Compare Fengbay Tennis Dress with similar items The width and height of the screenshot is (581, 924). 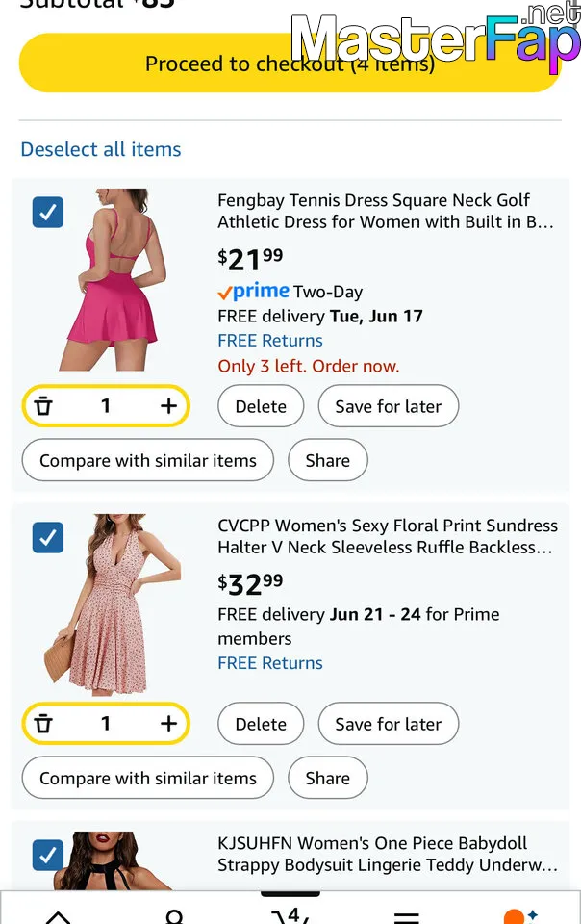[x=148, y=460]
